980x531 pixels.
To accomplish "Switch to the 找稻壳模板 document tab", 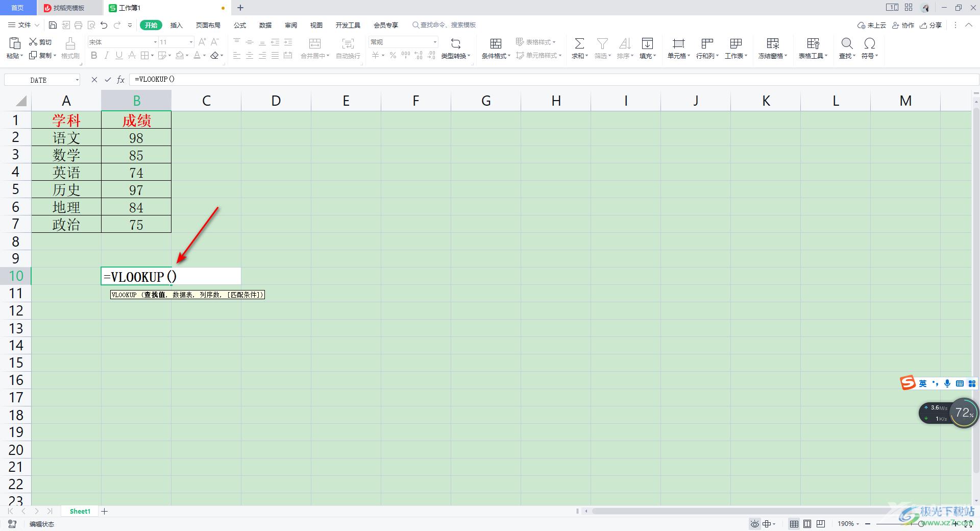I will (x=69, y=8).
